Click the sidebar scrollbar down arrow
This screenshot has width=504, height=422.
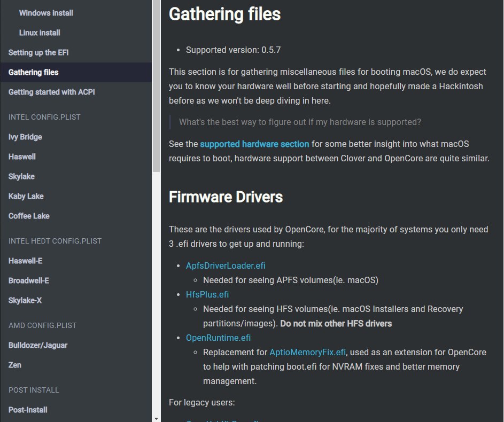(x=156, y=418)
